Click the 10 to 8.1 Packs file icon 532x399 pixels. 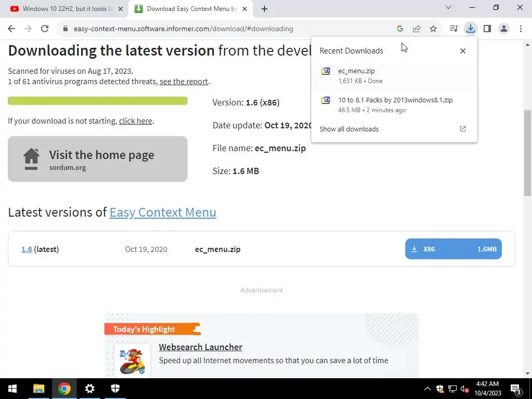[x=326, y=100]
